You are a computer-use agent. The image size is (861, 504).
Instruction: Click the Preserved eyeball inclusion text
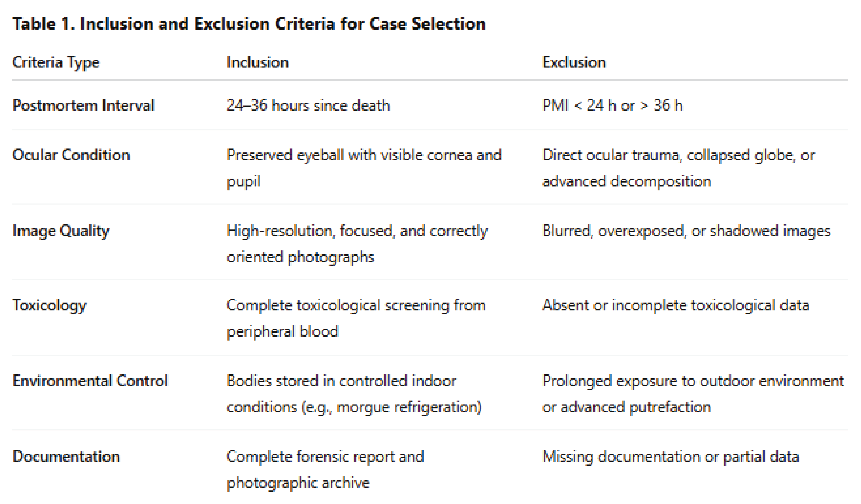tap(364, 167)
